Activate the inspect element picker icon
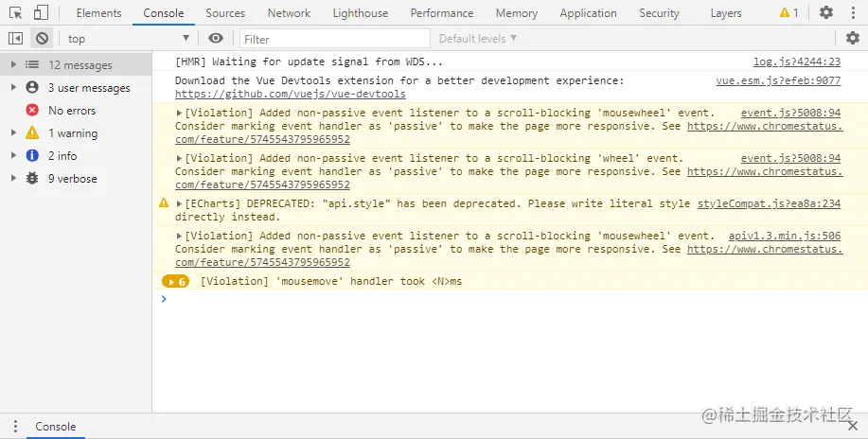 [x=15, y=12]
